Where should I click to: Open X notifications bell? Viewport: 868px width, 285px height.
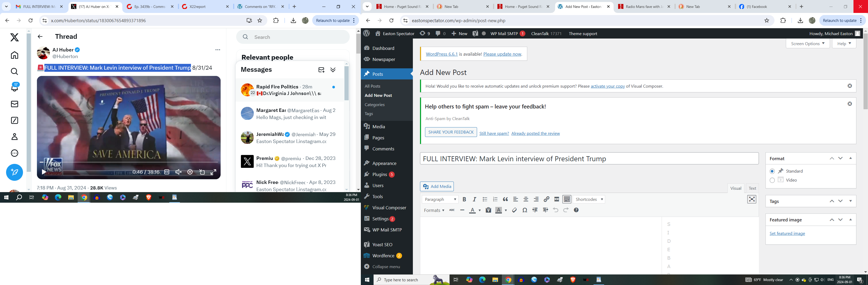(x=15, y=88)
